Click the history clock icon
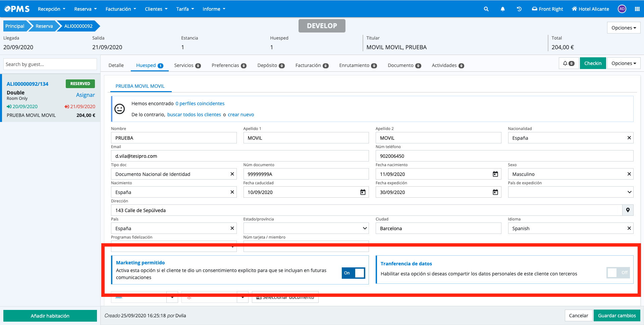644x325 pixels. tap(519, 9)
